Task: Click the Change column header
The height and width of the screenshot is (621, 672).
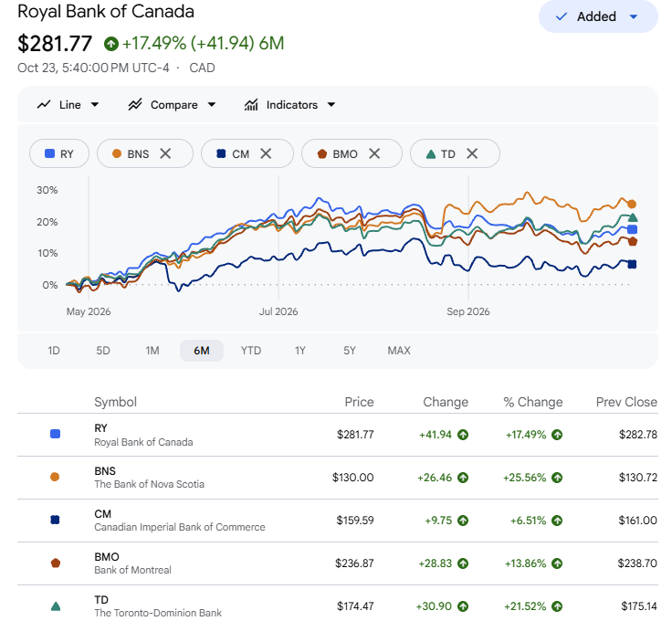Action: (x=446, y=402)
